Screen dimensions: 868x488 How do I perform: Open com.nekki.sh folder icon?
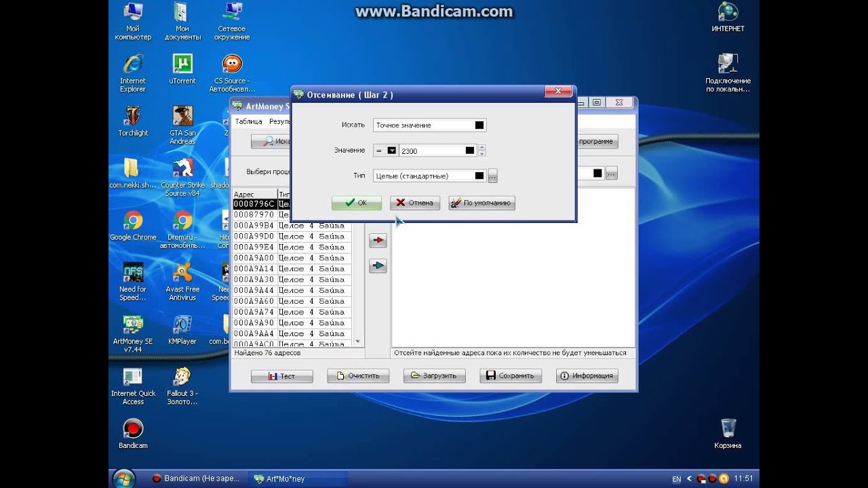point(133,174)
